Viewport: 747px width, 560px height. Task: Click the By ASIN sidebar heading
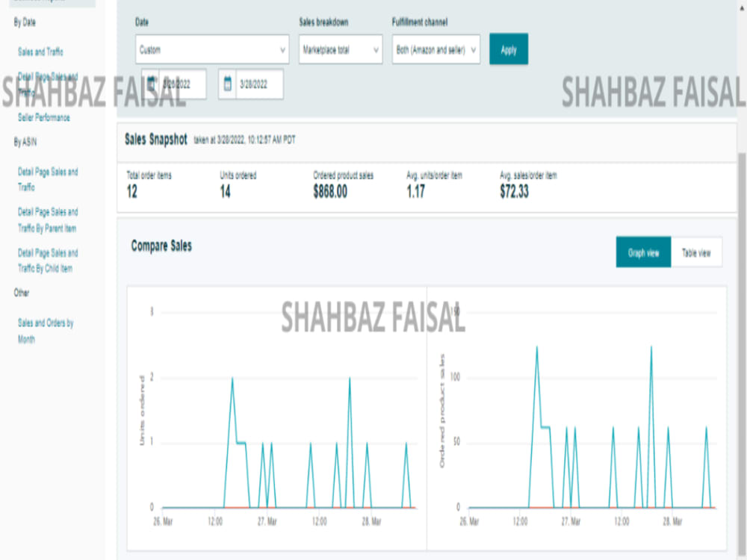(25, 142)
